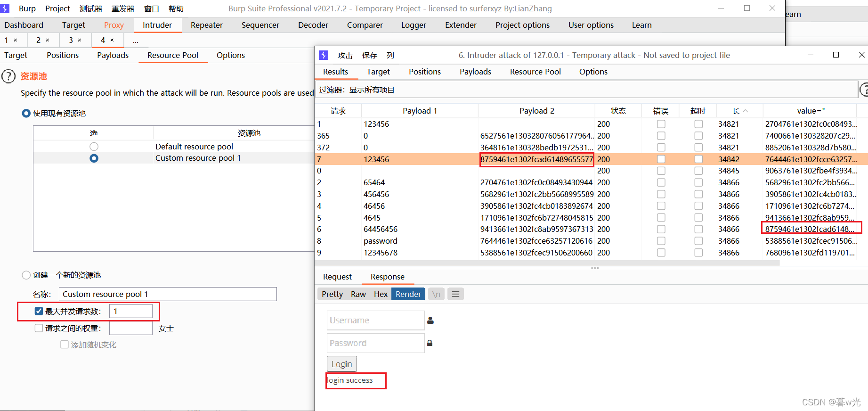
Task: Switch to the Request tab in attack window
Action: pyautogui.click(x=337, y=277)
